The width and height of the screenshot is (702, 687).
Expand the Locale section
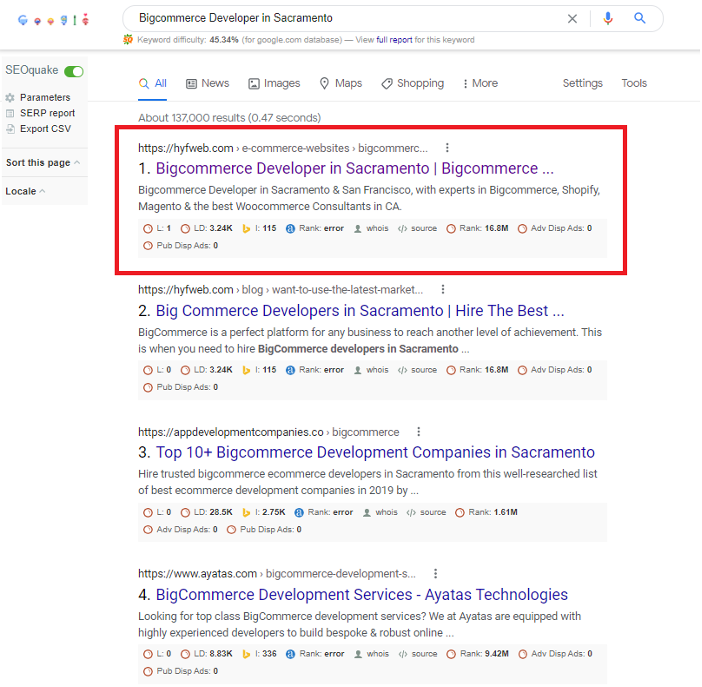26,192
